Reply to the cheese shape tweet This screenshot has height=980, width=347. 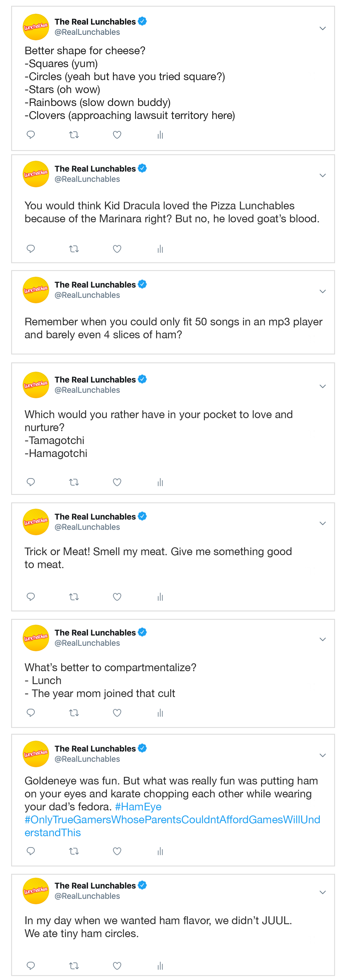[31, 135]
